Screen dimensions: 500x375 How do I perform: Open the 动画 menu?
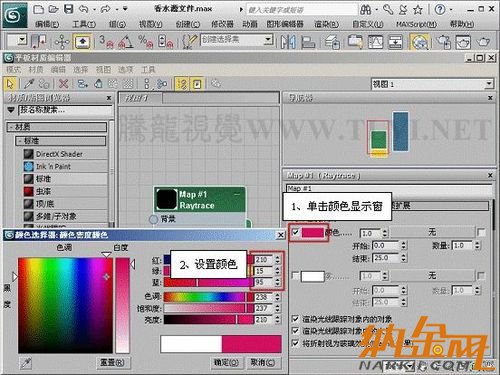250,24
